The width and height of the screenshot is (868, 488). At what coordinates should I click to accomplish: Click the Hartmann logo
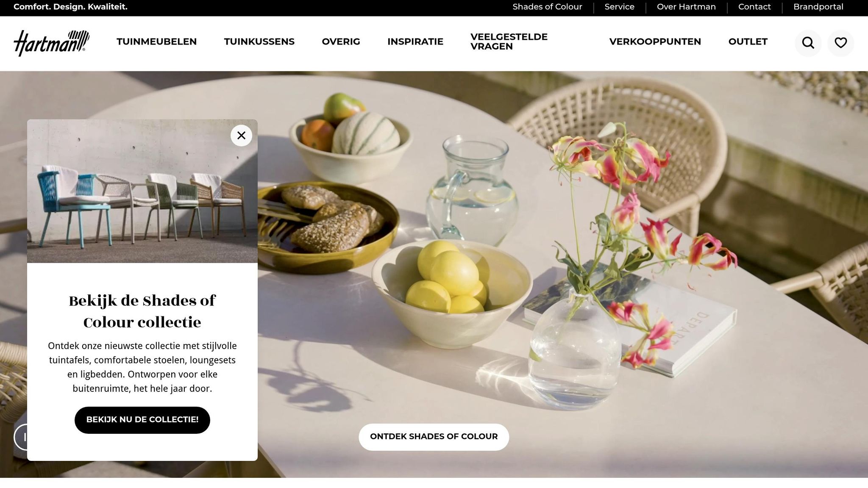click(51, 43)
